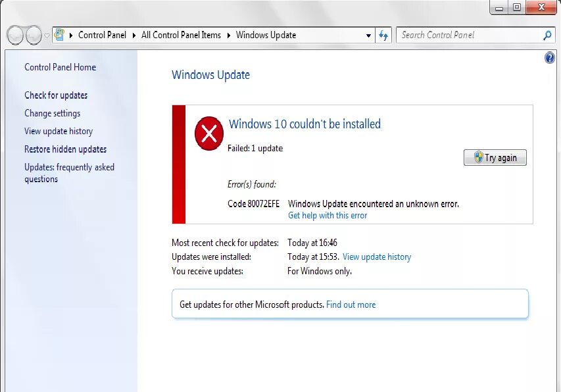Click the refresh button in address bar
This screenshot has height=392, width=561.
[x=383, y=36]
